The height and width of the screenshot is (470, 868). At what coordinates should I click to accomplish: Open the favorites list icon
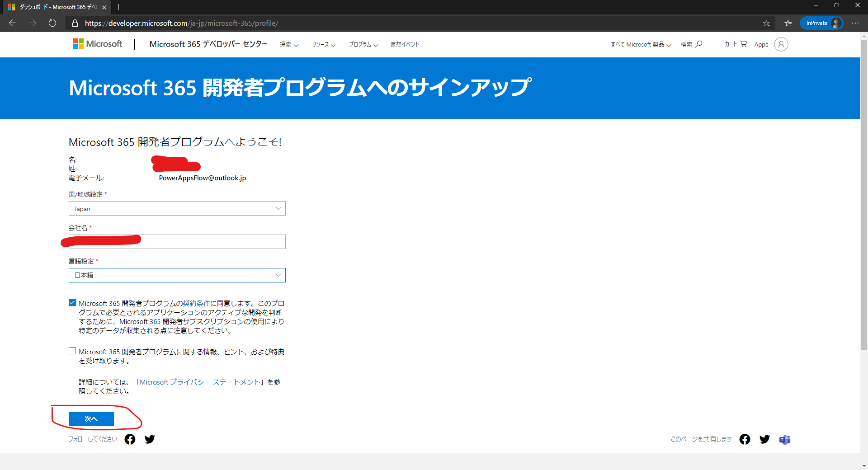pyautogui.click(x=788, y=23)
